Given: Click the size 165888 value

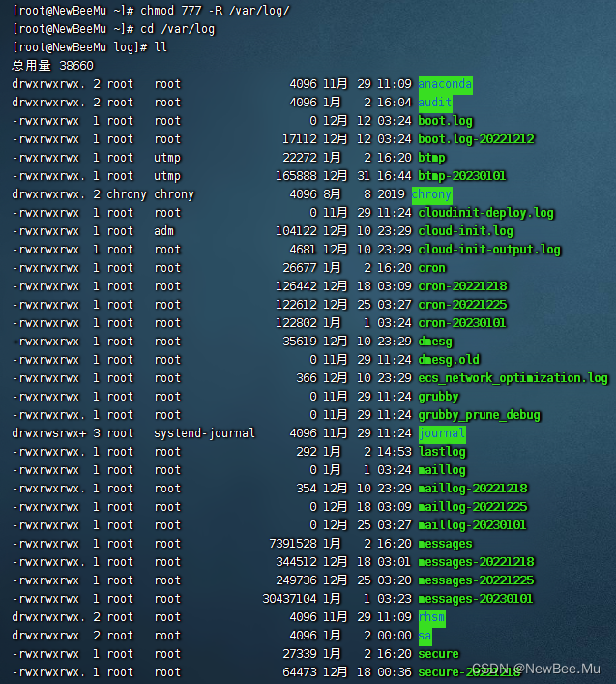Looking at the screenshot, I should (x=297, y=176).
